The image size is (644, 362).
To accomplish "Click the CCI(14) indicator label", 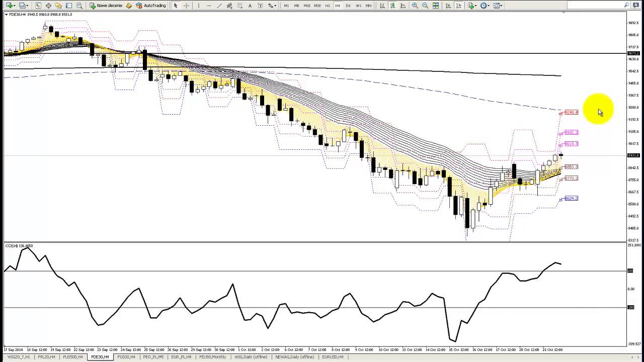I will 19,246.
